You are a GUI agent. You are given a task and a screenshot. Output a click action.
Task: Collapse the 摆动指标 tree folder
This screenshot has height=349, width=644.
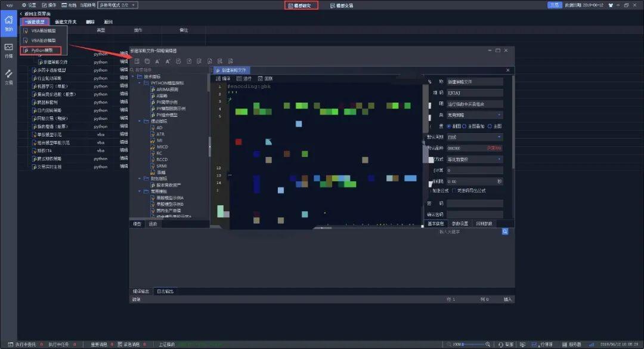tap(140, 121)
